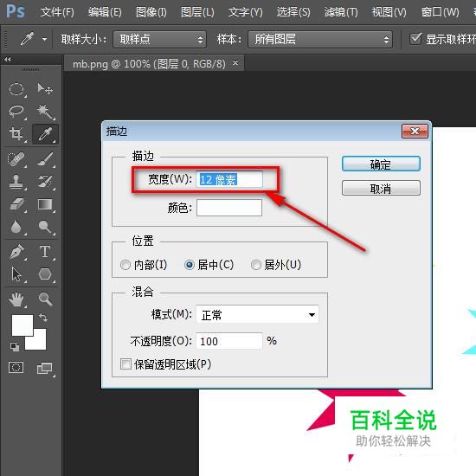Open 视图(V) menu
The height and width of the screenshot is (476, 476).
(x=389, y=12)
